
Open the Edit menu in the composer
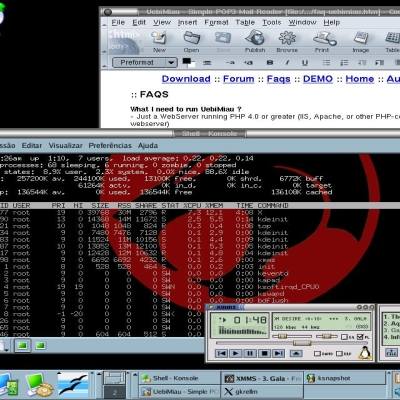pos(139,22)
